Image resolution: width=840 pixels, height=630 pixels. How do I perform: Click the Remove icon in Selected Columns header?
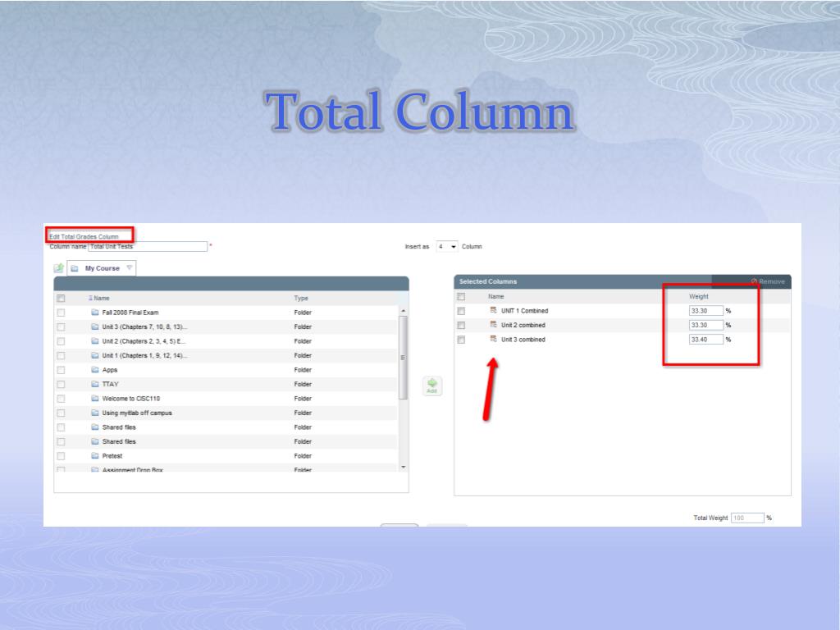tap(754, 281)
